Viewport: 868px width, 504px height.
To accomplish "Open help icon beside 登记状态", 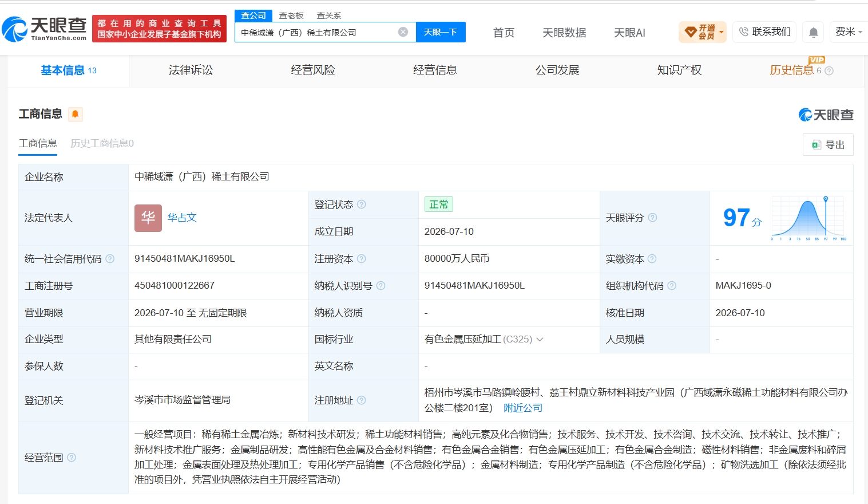I will tap(361, 204).
